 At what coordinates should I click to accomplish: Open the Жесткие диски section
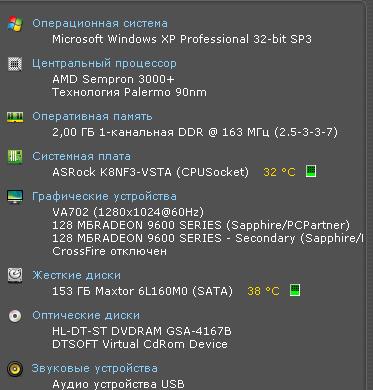click(x=76, y=275)
